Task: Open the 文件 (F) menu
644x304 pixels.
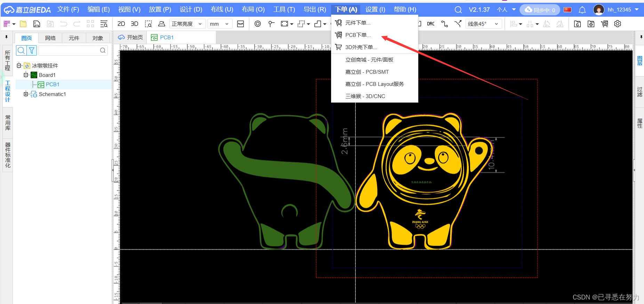Action: point(68,9)
